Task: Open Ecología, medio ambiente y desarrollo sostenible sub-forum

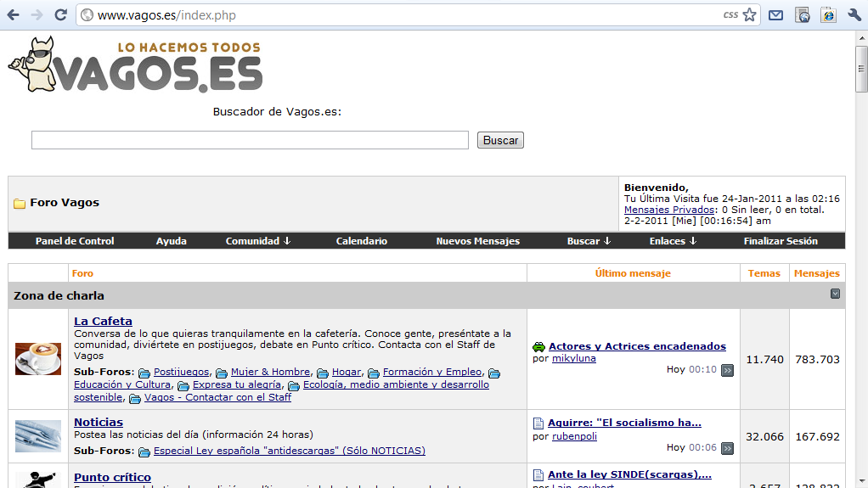Action: point(282,390)
